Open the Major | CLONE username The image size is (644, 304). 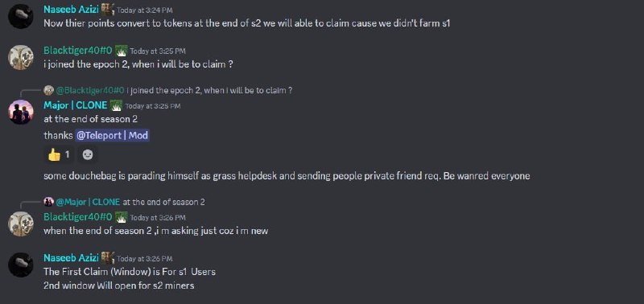coord(75,105)
